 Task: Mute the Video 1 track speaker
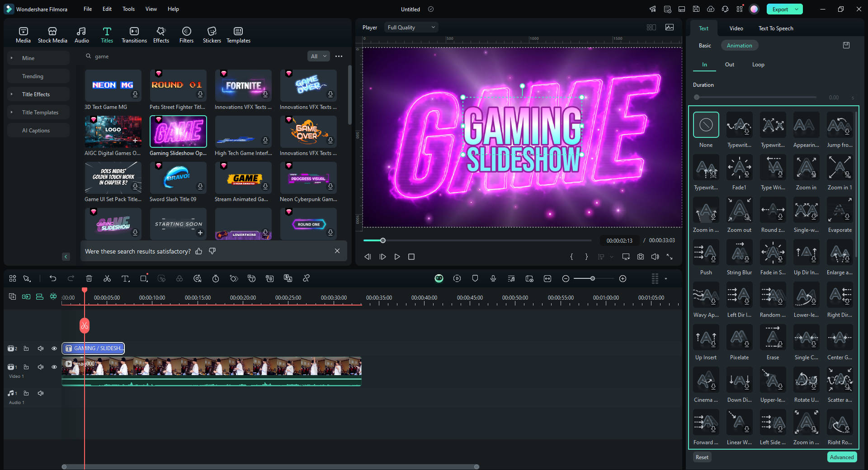click(41, 367)
